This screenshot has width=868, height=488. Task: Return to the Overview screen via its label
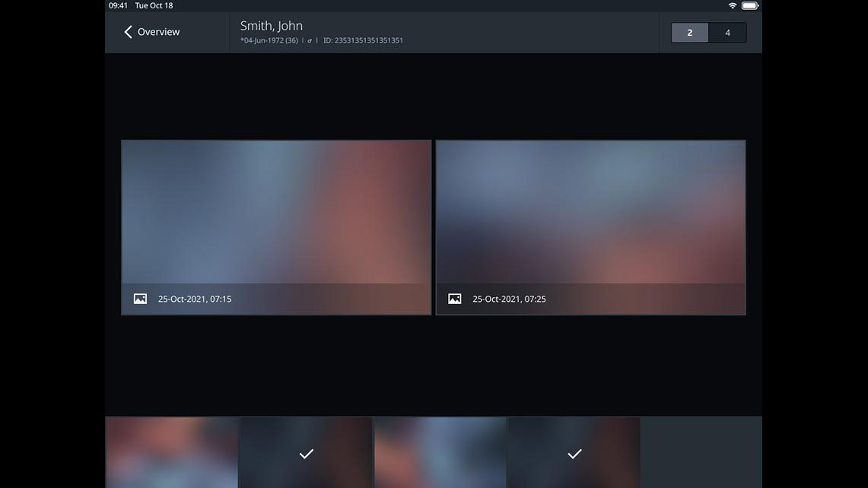click(x=158, y=32)
